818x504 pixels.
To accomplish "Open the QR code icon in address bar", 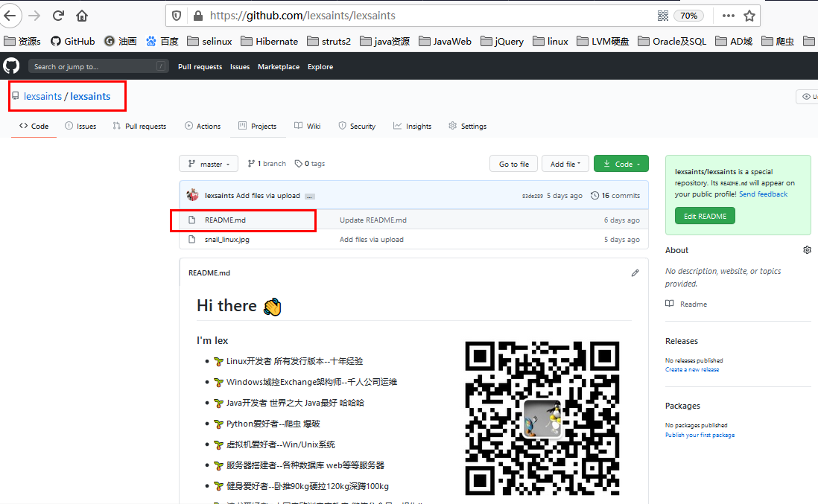I will click(663, 16).
